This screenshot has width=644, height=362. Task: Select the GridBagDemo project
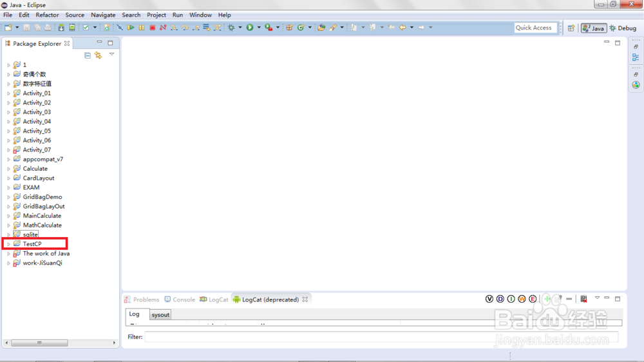pos(43,197)
